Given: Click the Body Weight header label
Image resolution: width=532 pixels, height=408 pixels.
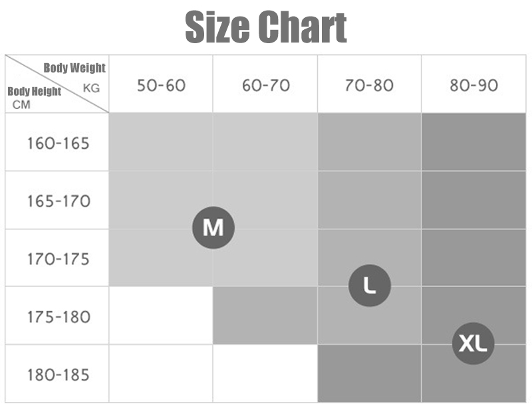Looking at the screenshot, I should pos(74,68).
